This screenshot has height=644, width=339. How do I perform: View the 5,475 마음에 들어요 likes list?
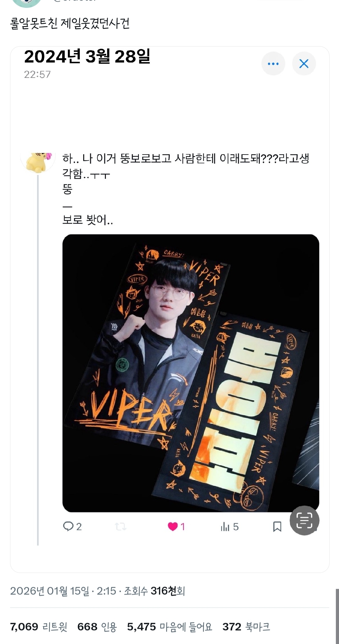click(x=170, y=627)
